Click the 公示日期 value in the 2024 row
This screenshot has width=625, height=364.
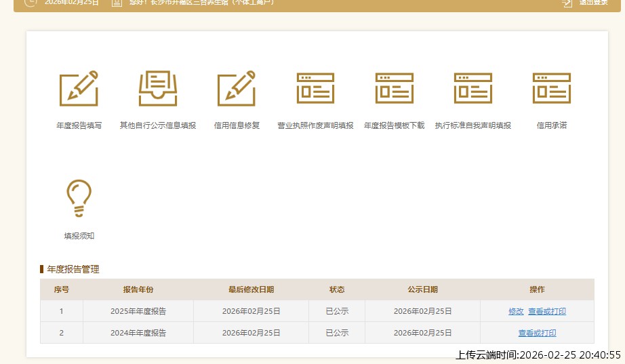422,333
